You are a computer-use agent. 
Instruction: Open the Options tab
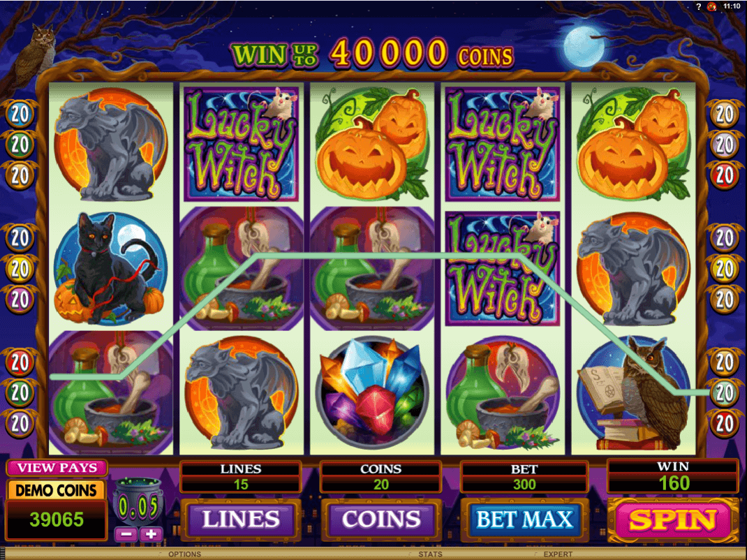point(184,554)
